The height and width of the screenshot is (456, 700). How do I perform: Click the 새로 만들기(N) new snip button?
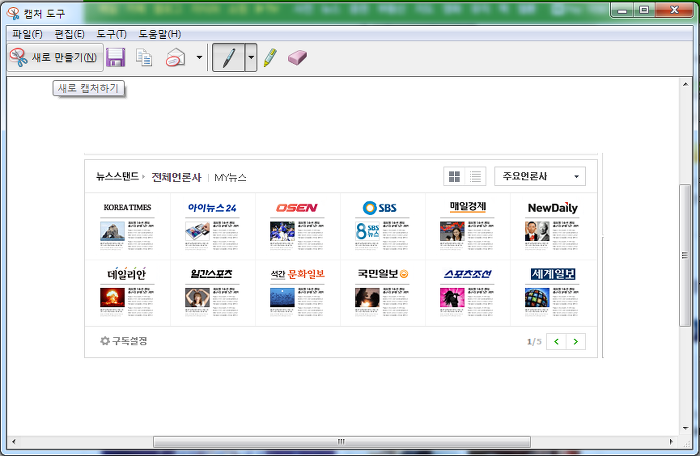(x=55, y=57)
